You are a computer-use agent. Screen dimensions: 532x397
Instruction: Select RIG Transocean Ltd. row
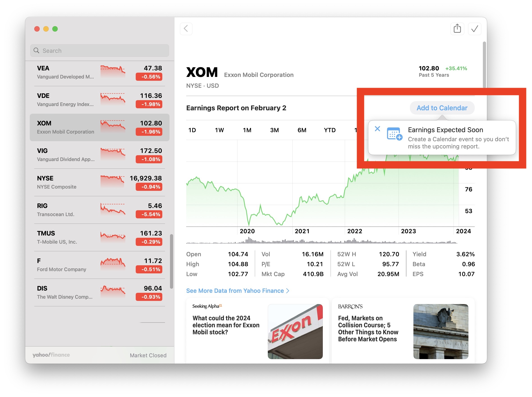click(x=99, y=210)
